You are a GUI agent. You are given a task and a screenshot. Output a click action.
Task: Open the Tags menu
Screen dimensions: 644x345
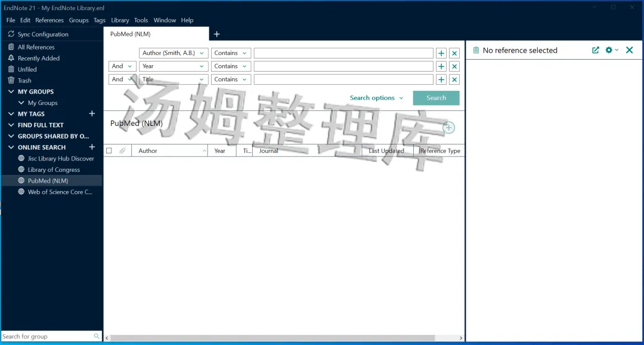100,20
